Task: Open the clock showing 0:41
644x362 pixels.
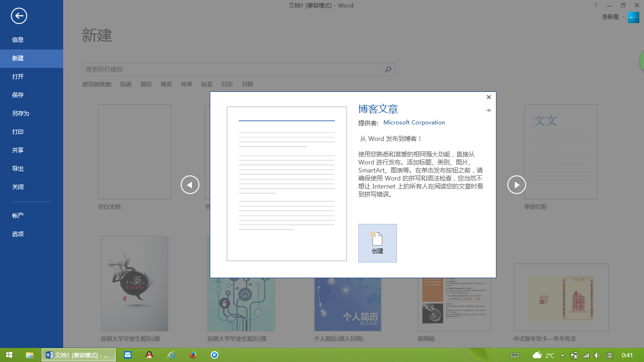Action: coord(627,355)
